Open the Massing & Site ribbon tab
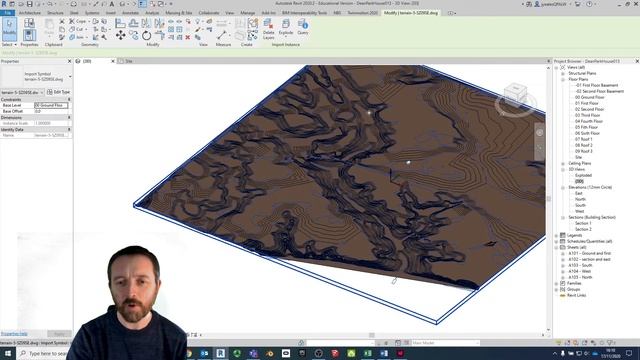 (x=179, y=13)
